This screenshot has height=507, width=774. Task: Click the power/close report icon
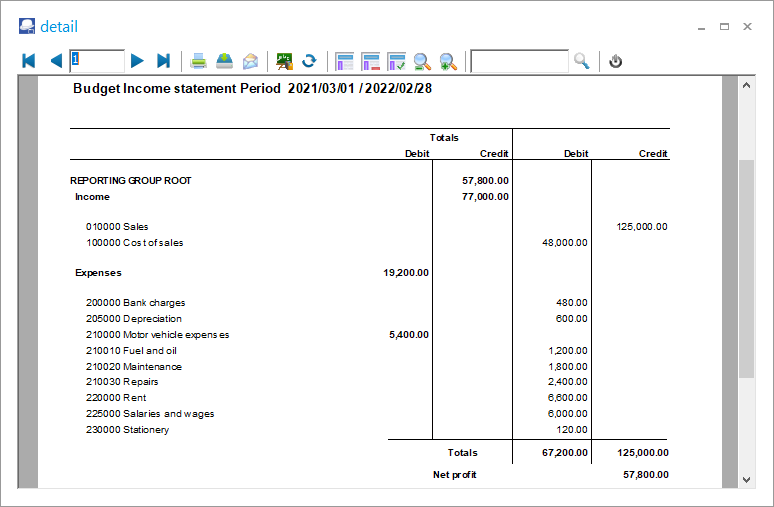tap(616, 61)
